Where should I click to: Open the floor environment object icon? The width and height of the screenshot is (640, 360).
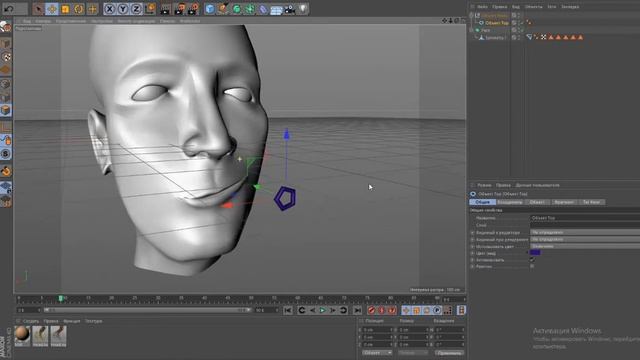tap(276, 9)
